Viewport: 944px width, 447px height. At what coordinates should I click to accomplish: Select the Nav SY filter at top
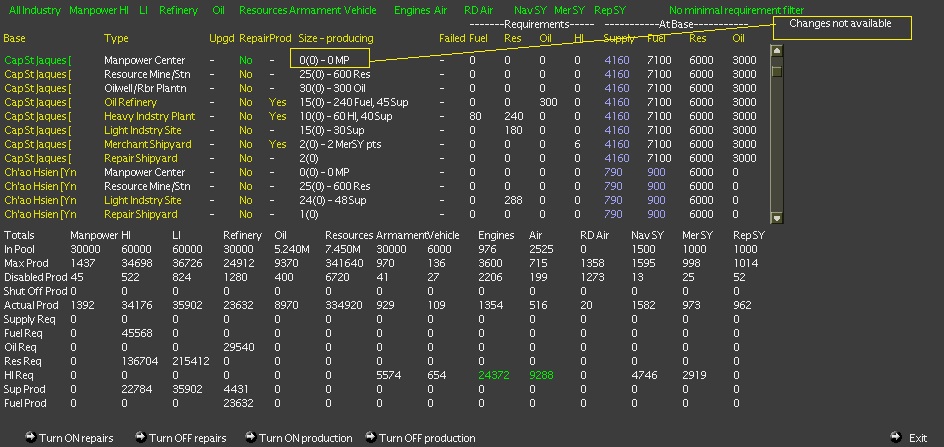[532, 10]
